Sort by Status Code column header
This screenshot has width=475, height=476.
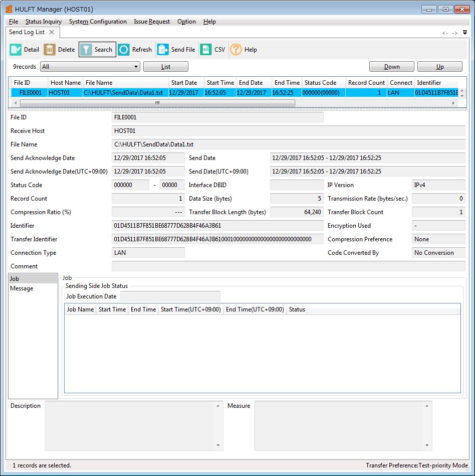pos(324,83)
